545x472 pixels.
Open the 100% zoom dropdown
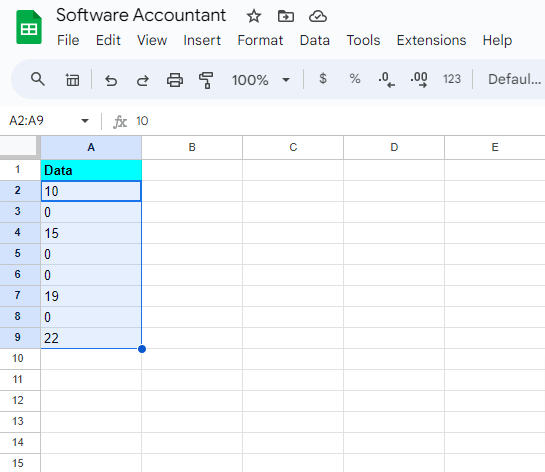(x=261, y=80)
